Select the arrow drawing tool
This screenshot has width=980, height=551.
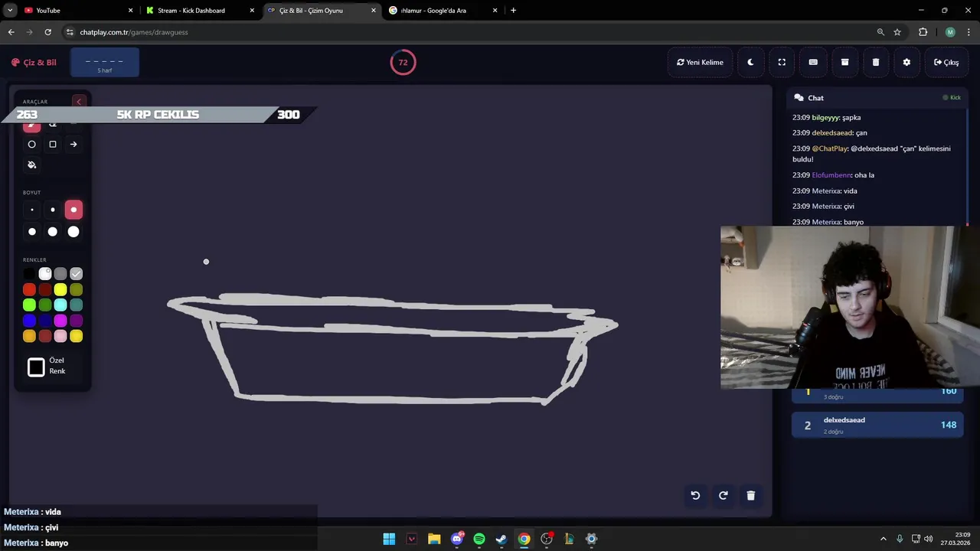(x=73, y=144)
